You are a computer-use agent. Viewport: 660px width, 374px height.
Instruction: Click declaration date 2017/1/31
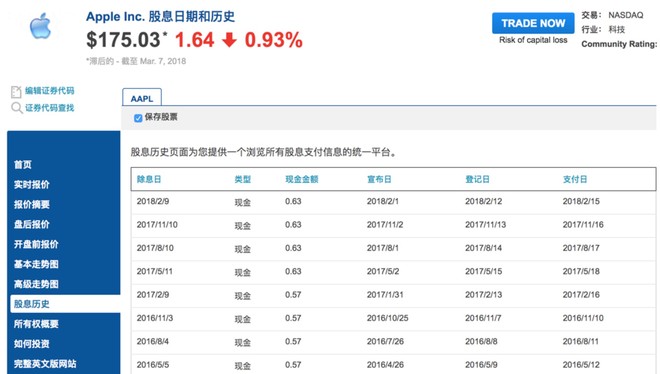[x=385, y=294]
